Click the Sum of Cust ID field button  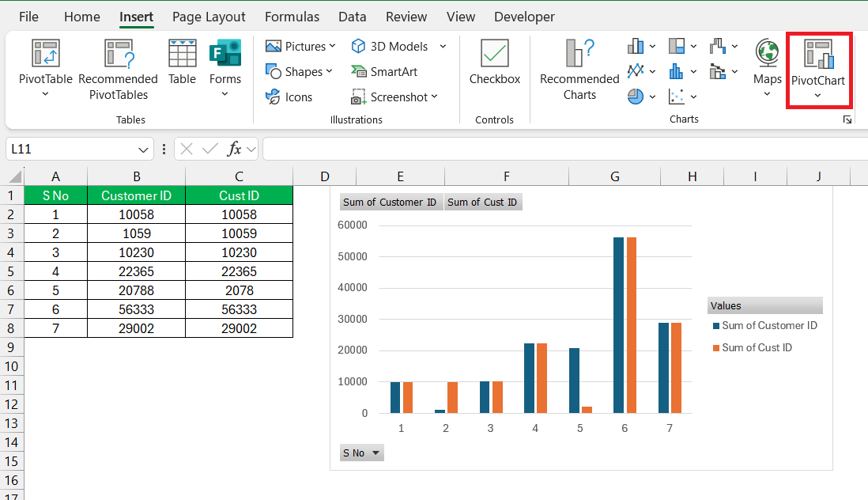[x=483, y=202]
